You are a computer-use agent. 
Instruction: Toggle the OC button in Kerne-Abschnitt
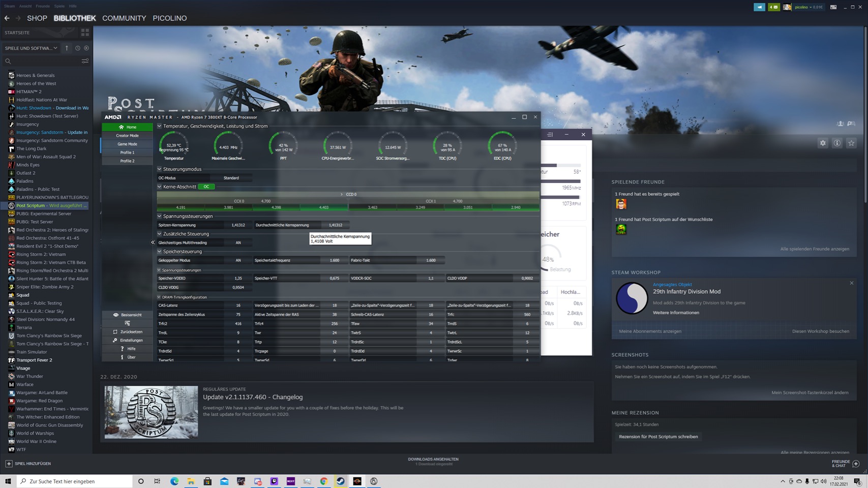(x=206, y=187)
